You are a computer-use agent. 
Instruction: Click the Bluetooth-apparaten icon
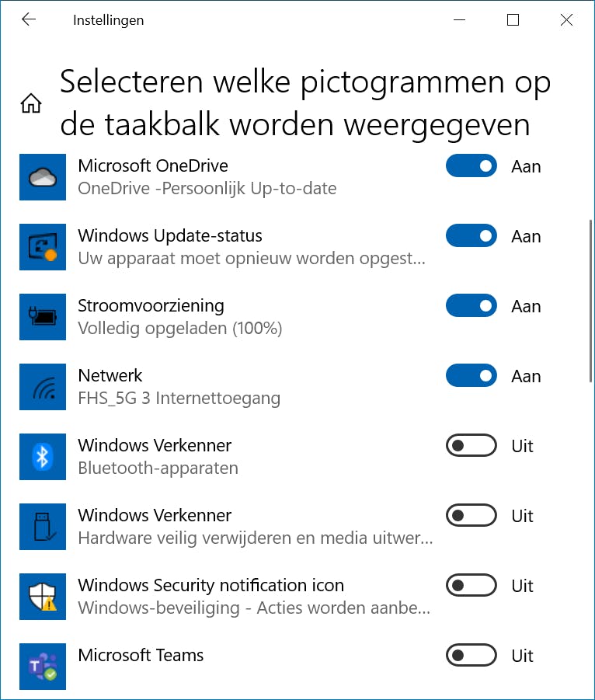coord(43,457)
